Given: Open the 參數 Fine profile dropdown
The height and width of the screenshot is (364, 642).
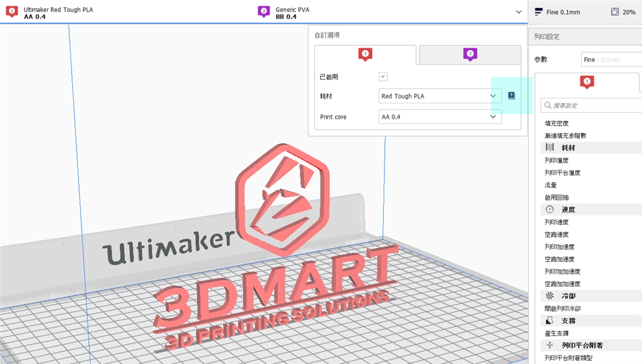Looking at the screenshot, I should click(x=611, y=60).
